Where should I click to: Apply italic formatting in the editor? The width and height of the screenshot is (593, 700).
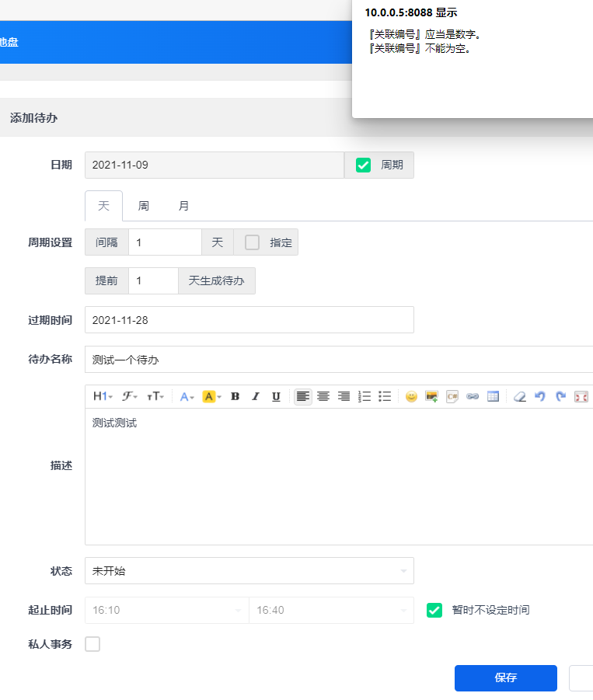tap(256, 396)
